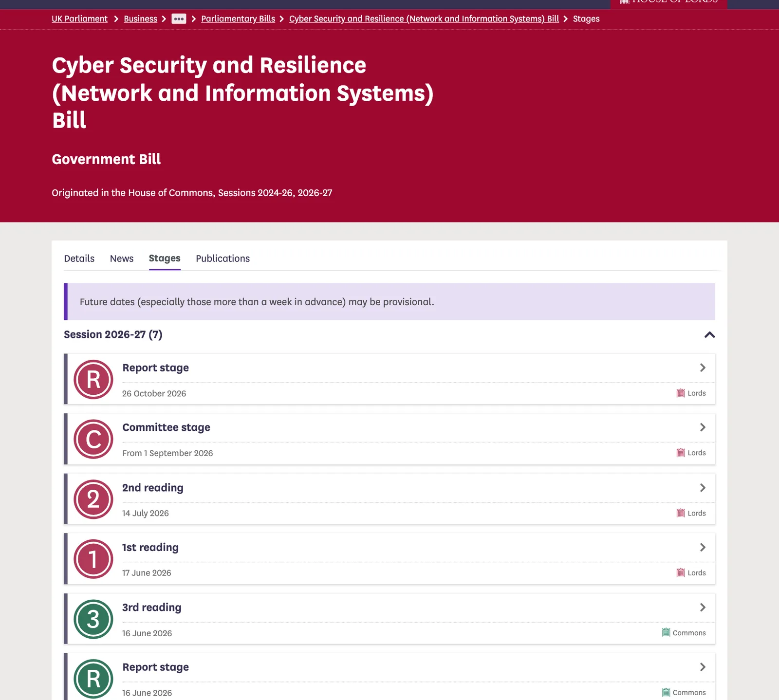
Task: Click the 17 June 2026 date
Action: [x=147, y=573]
